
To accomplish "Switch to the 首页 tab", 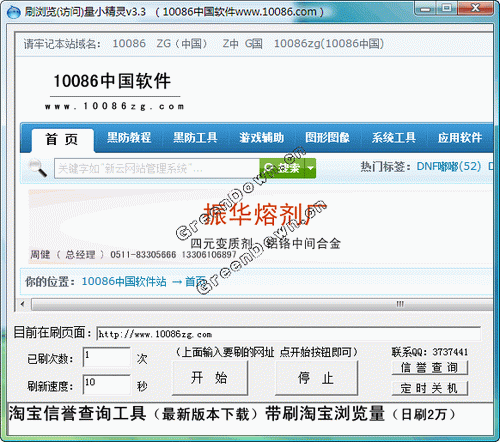I will point(62,139).
